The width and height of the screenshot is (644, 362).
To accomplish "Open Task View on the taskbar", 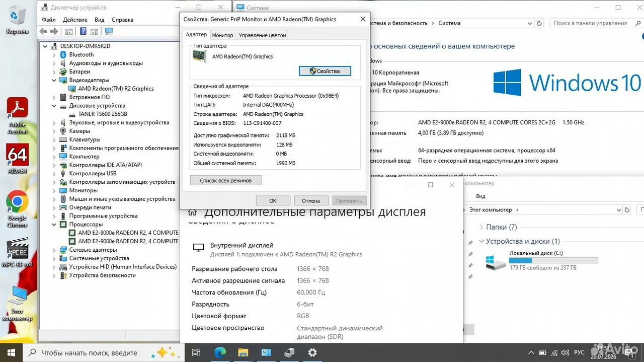I will click(x=197, y=352).
